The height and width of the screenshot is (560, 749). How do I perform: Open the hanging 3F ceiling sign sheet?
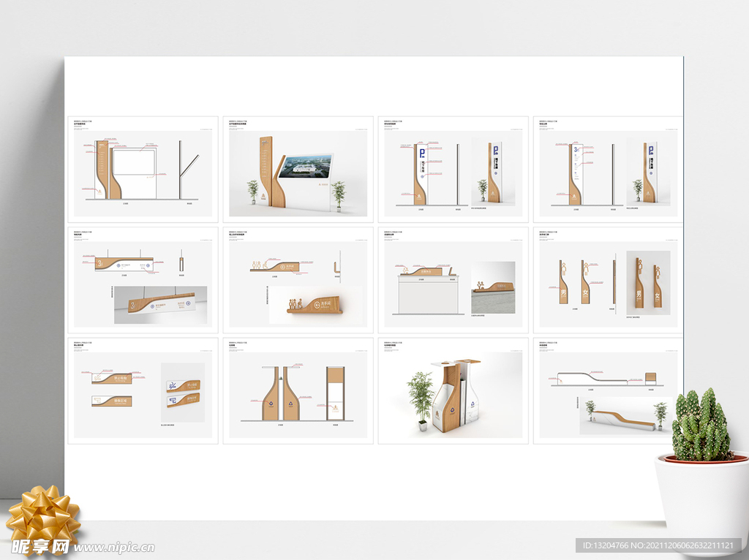143,280
